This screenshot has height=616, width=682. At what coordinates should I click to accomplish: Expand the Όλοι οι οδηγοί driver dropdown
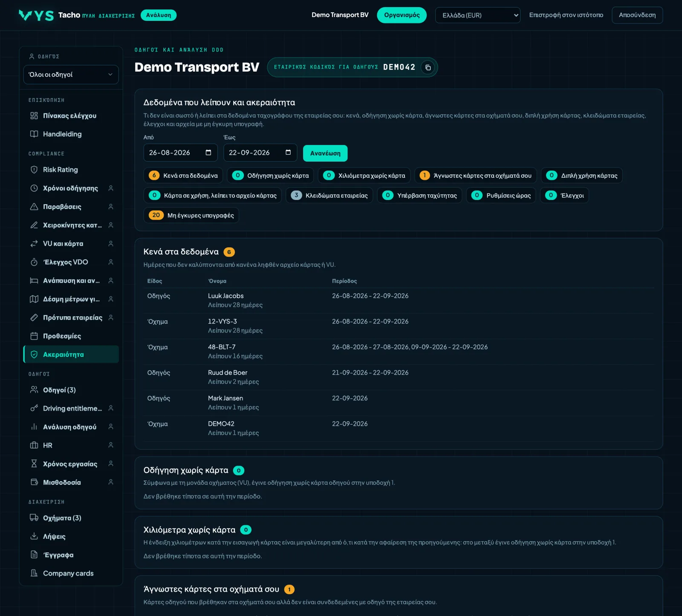(x=71, y=75)
